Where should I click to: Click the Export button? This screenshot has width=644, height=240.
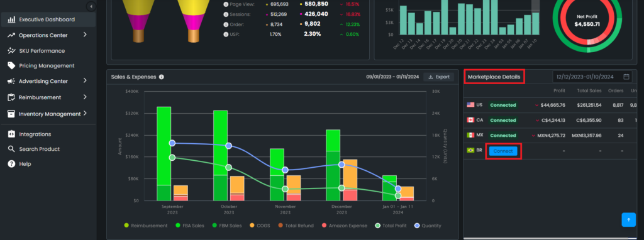click(x=438, y=77)
